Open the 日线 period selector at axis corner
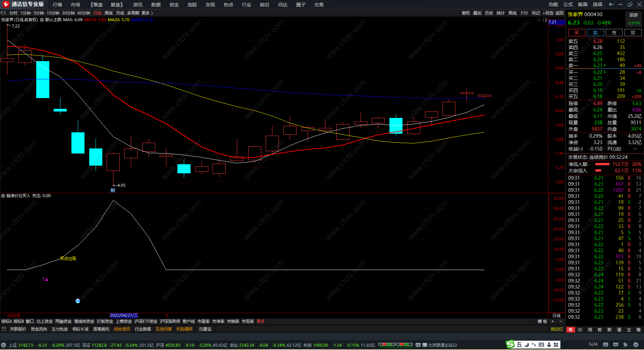The width and height of the screenshot is (644, 350). 556,315
